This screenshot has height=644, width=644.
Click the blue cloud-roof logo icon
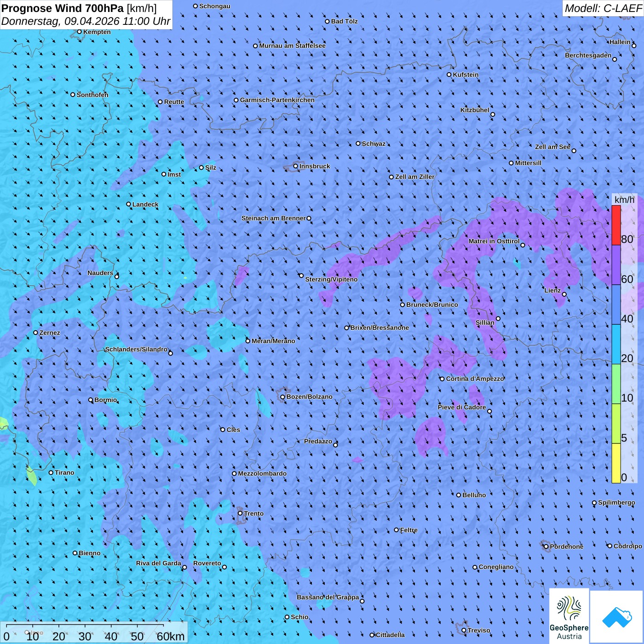click(617, 617)
